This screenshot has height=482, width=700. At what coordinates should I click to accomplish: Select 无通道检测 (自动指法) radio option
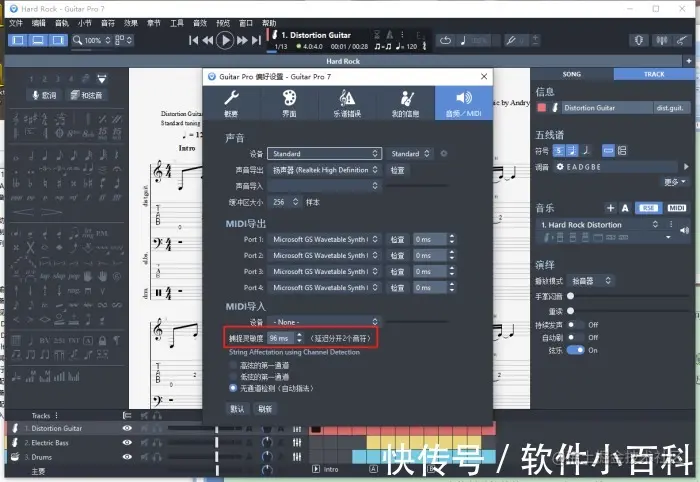pyautogui.click(x=233, y=388)
